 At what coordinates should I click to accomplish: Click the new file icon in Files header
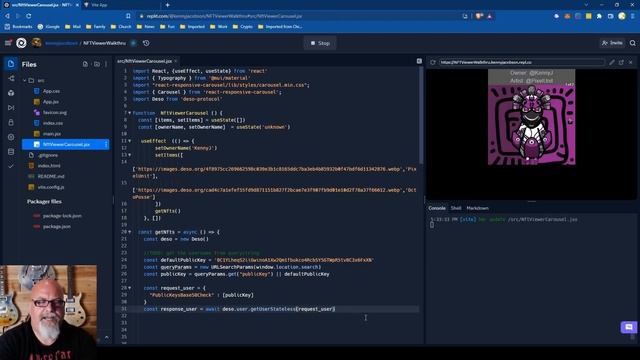(85, 64)
